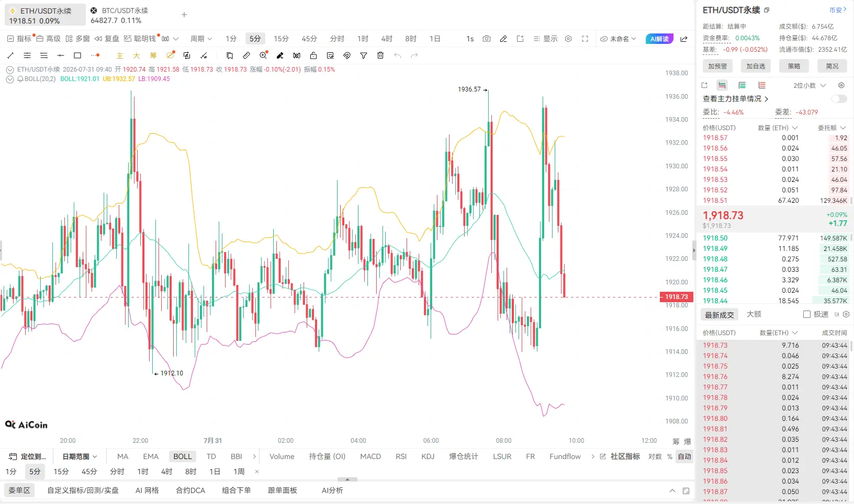Click the 主 main-force indicator icon
Viewport: 854px width, 504px height.
pyautogui.click(x=120, y=55)
